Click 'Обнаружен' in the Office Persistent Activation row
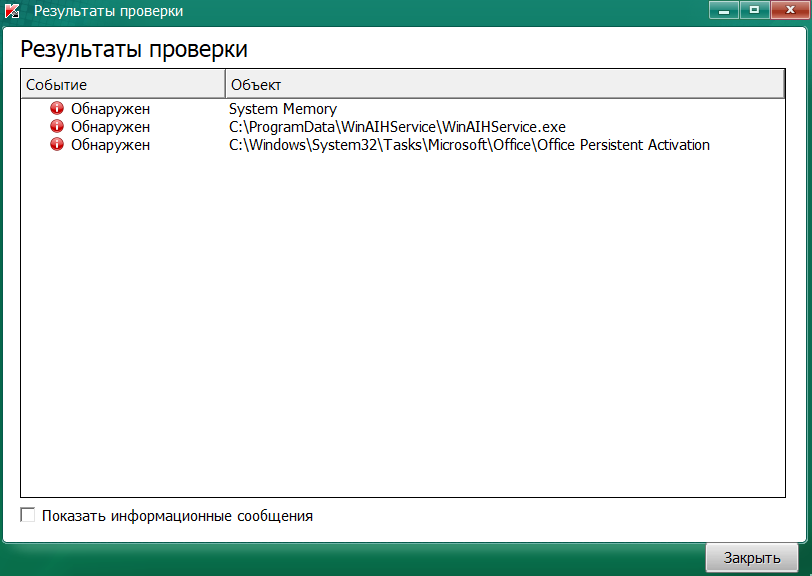Screen dimensions: 812x576 (110, 145)
